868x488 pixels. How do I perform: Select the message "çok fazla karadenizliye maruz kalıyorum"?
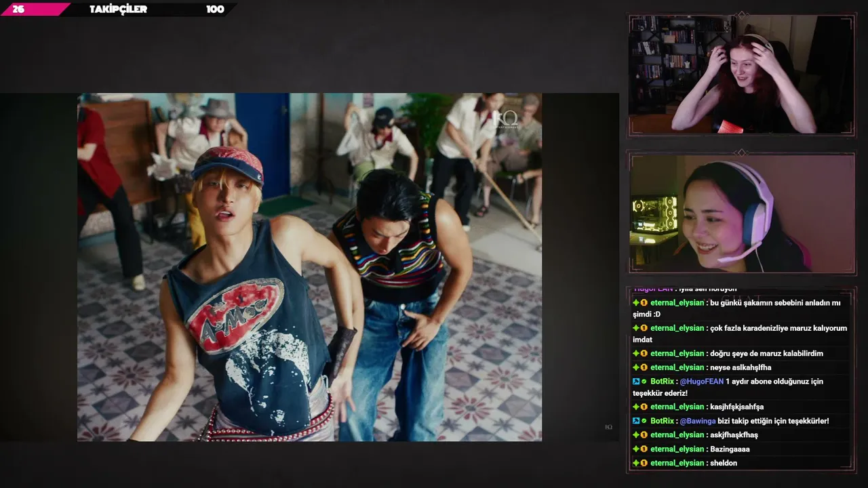point(778,328)
